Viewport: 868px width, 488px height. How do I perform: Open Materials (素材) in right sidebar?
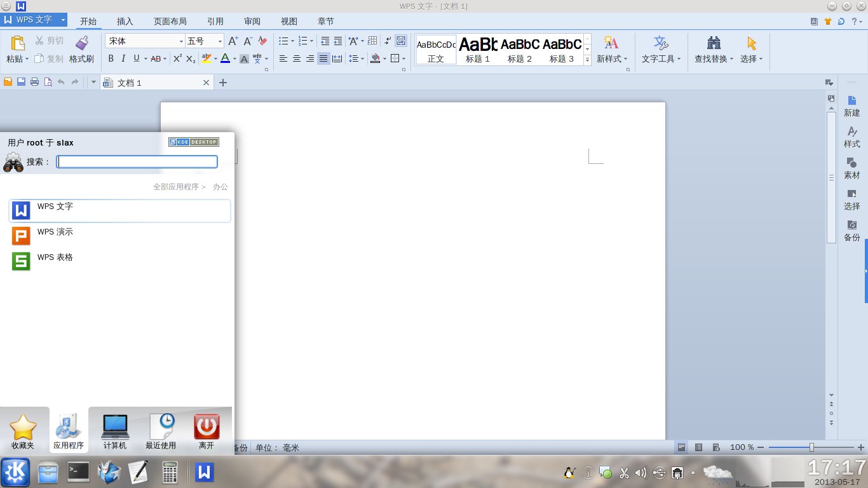point(852,168)
